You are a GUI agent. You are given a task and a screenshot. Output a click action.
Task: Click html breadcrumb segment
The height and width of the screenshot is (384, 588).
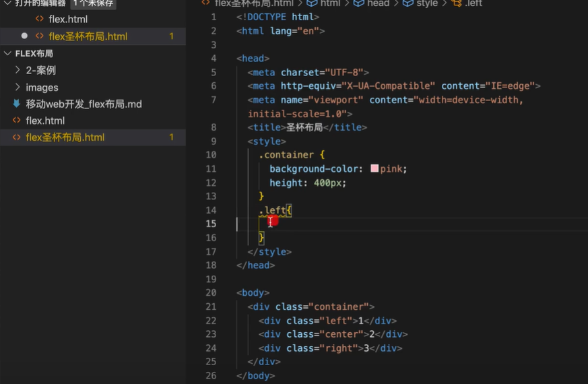(x=323, y=3)
